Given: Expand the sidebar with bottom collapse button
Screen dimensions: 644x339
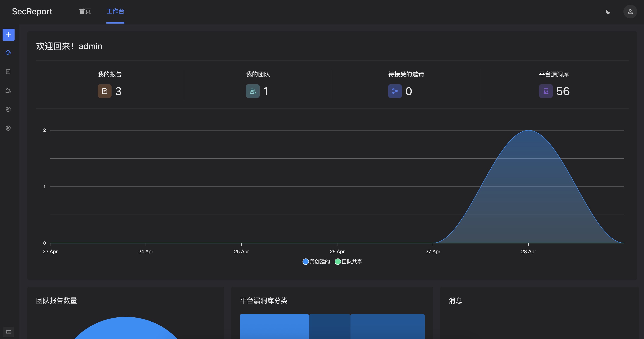Looking at the screenshot, I should pos(9,332).
